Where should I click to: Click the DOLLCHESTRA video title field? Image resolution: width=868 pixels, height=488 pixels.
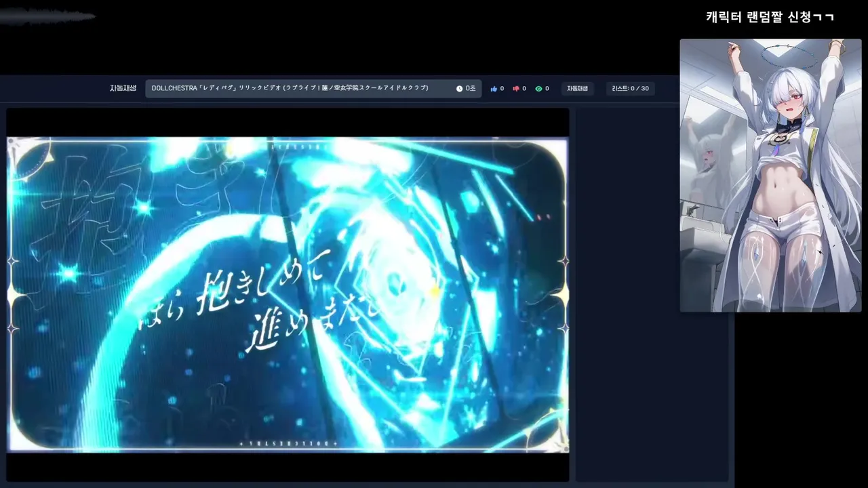coord(313,89)
